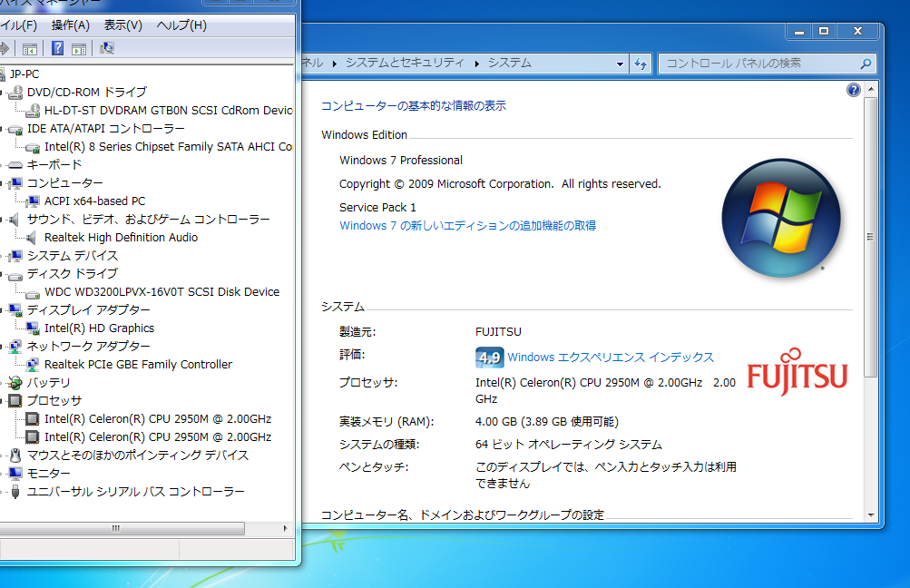The width and height of the screenshot is (910, 588).
Task: Click the scroll down arrow in System window
Action: click(x=871, y=514)
